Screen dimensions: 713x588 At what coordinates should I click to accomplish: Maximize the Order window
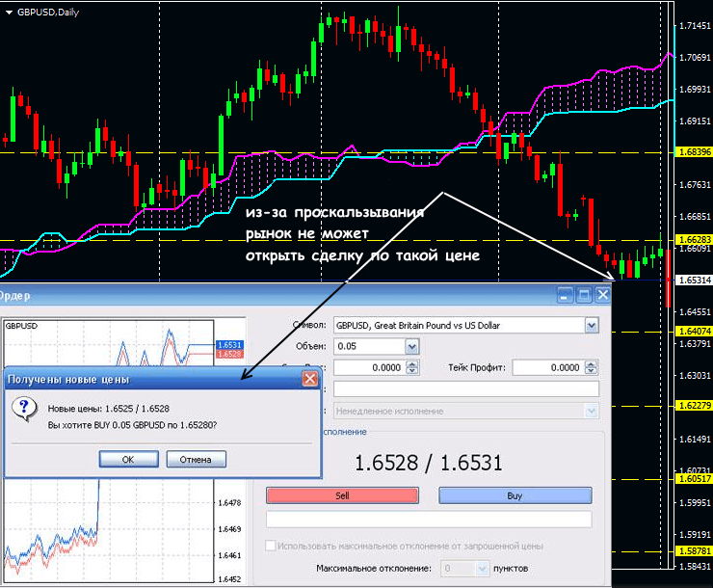coord(584,296)
